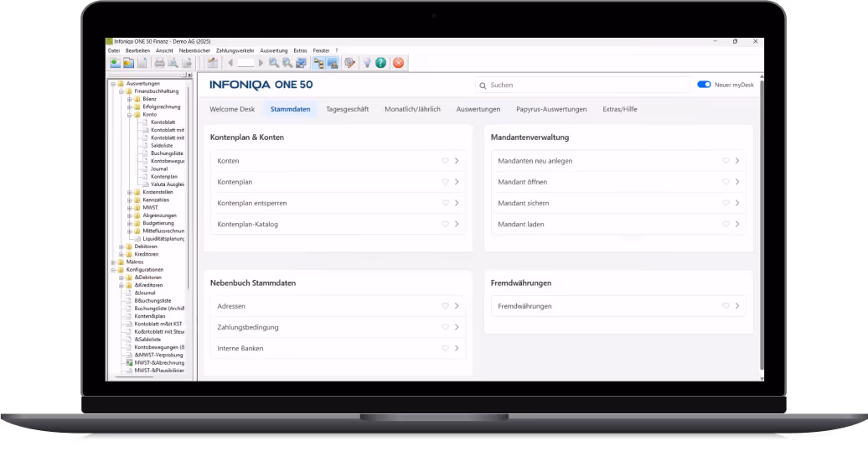Image resolution: width=868 pixels, height=457 pixels.
Task: Click inside the Suchen search field
Action: click(582, 86)
